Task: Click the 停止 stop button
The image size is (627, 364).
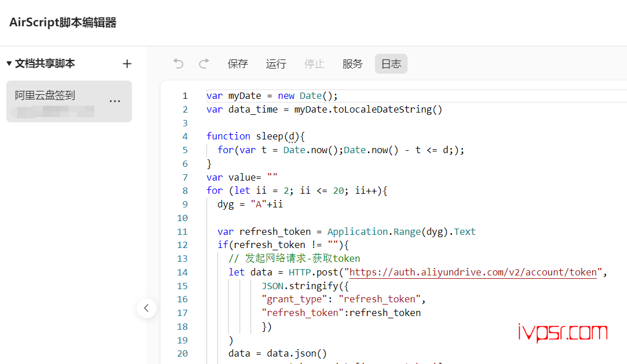Action: (314, 63)
